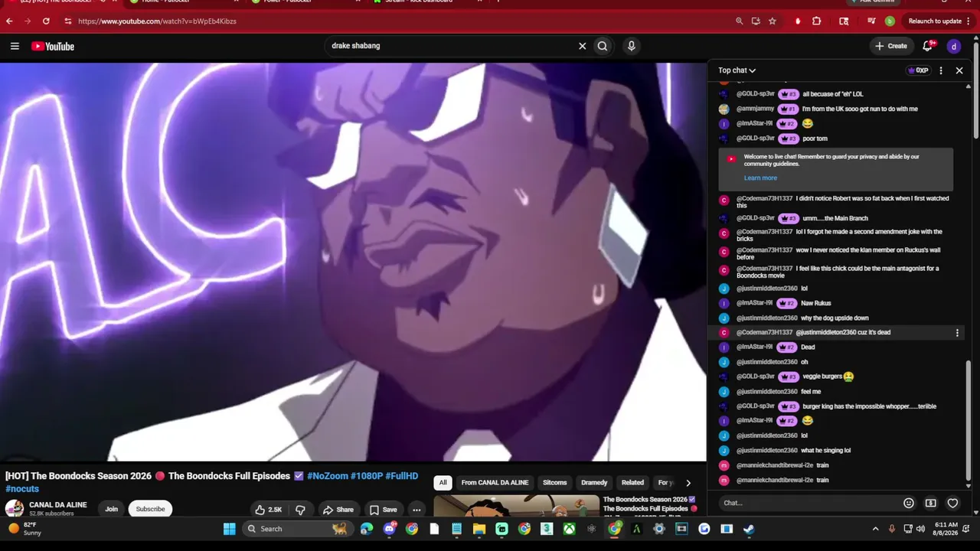Show hidden system tray icons
Screen dimensions: 980x551
pyautogui.click(x=875, y=529)
